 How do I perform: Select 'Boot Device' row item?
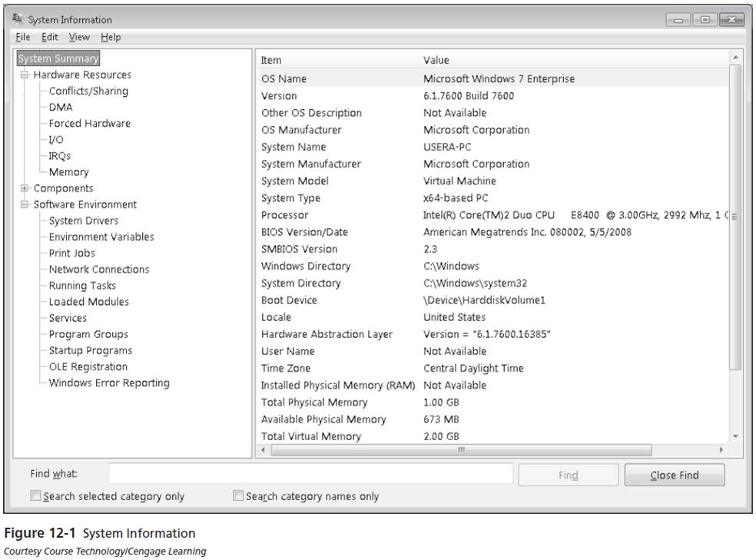[x=289, y=300]
